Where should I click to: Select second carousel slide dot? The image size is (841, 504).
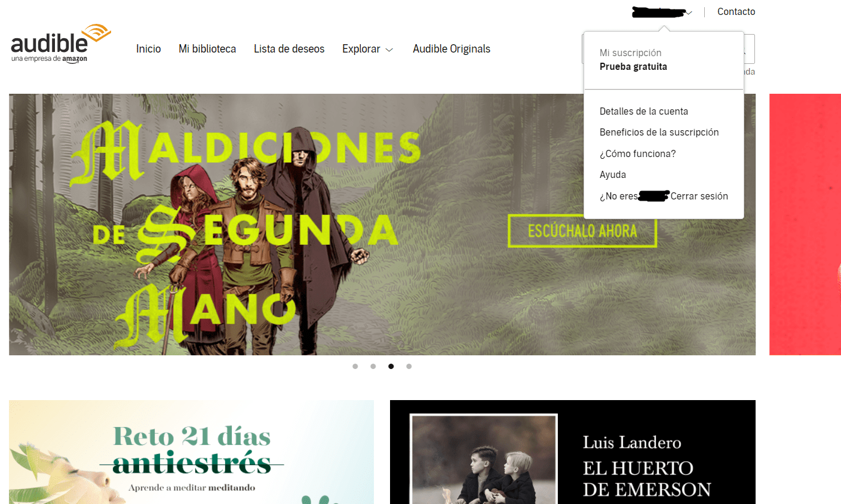(373, 367)
